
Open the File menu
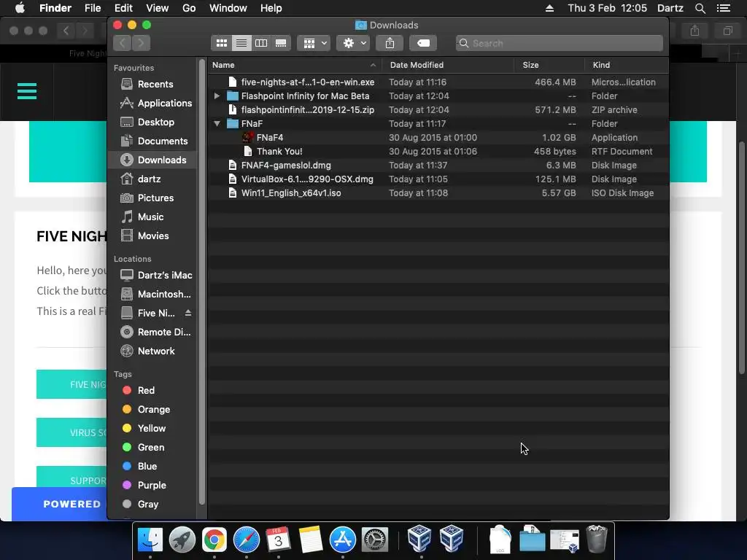click(93, 8)
